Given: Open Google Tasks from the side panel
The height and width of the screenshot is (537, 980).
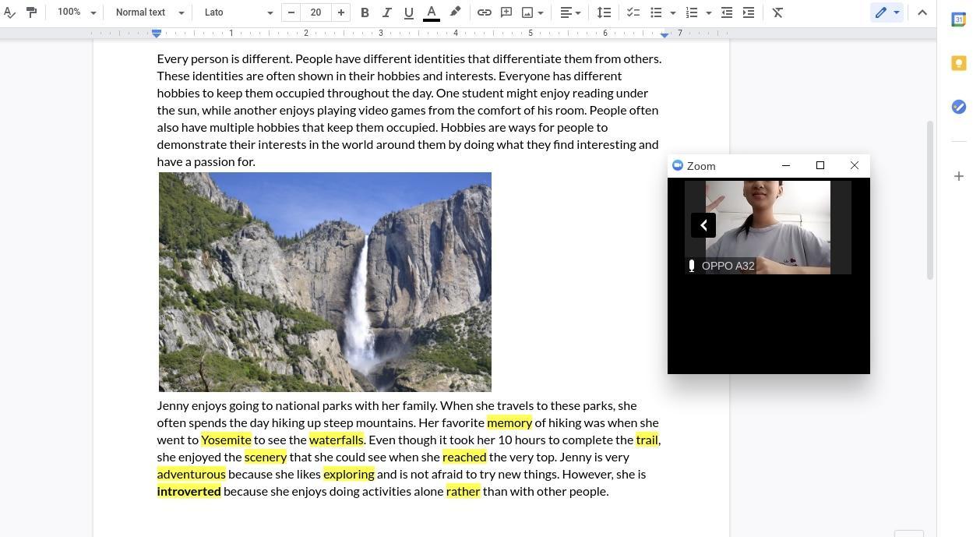Looking at the screenshot, I should tap(959, 107).
